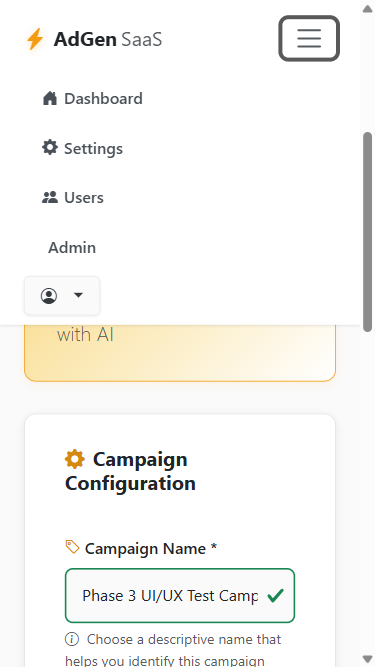This screenshot has width=375, height=667.
Task: Click the vertical scrollbar thumb
Action: click(367, 232)
